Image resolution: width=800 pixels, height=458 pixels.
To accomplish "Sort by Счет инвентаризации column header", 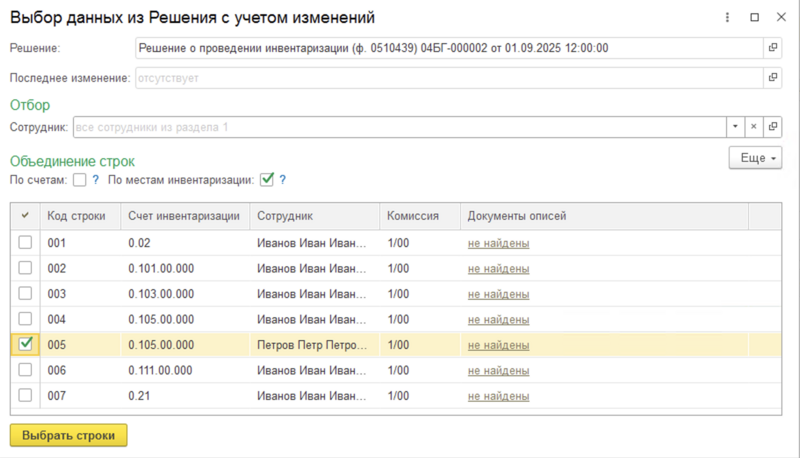I will pos(183,216).
